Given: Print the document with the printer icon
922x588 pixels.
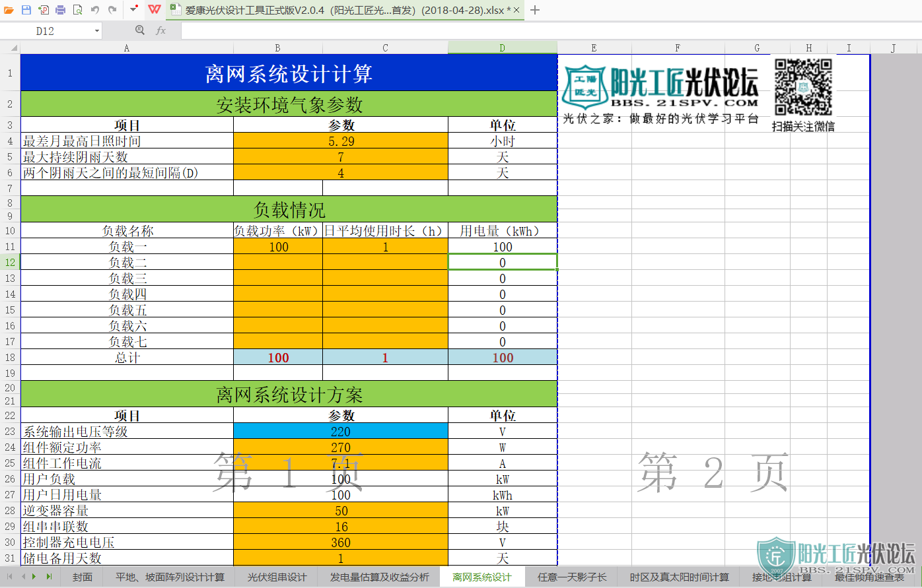Looking at the screenshot, I should click(61, 10).
